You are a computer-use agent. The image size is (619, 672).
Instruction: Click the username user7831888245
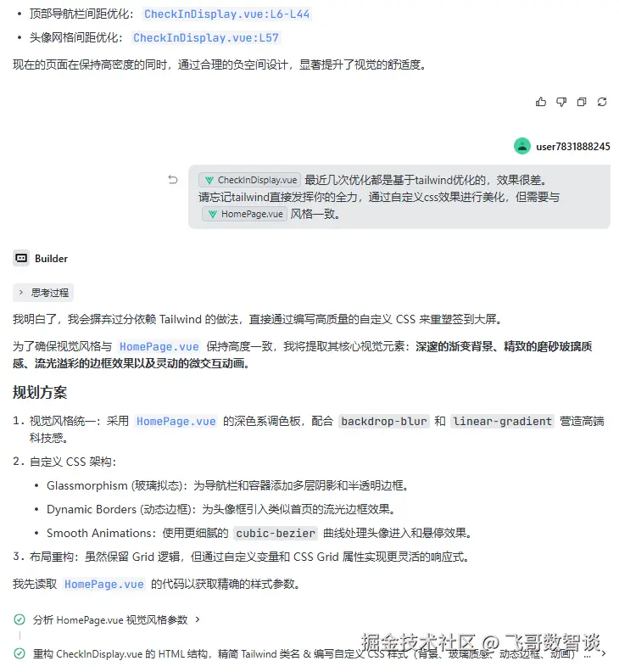[x=572, y=147]
